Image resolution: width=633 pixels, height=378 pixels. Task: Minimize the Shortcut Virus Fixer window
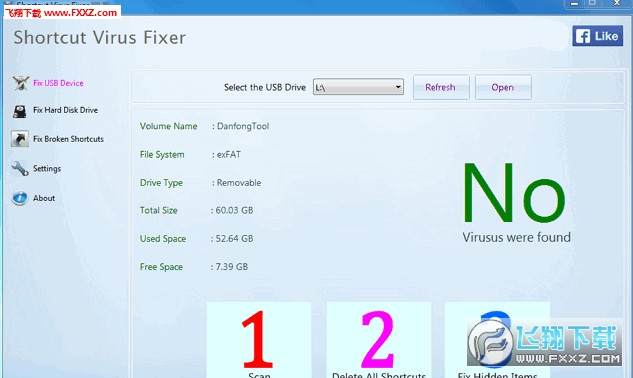click(x=574, y=4)
